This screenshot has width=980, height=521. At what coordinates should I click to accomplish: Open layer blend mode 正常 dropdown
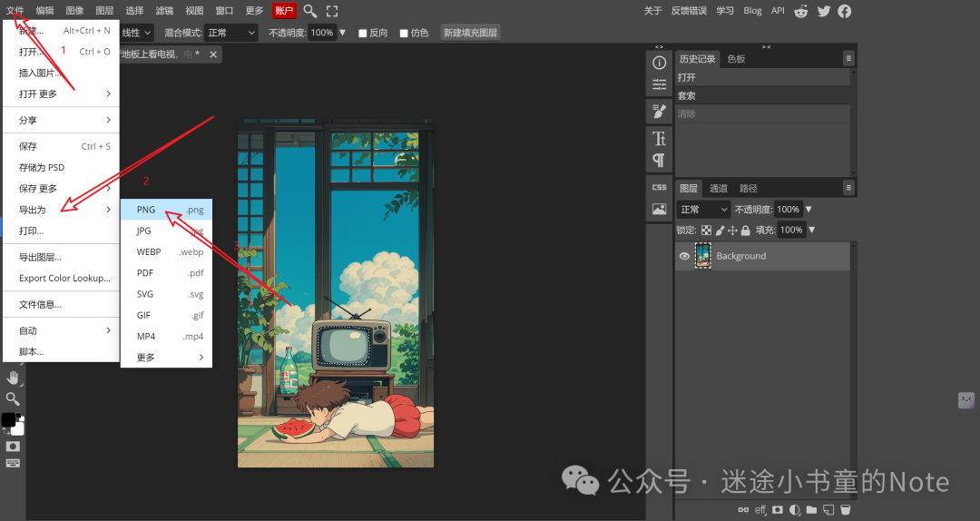pos(703,210)
